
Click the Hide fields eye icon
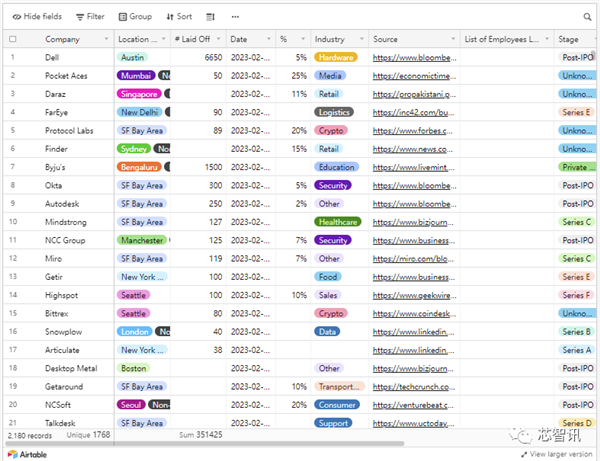tap(18, 17)
